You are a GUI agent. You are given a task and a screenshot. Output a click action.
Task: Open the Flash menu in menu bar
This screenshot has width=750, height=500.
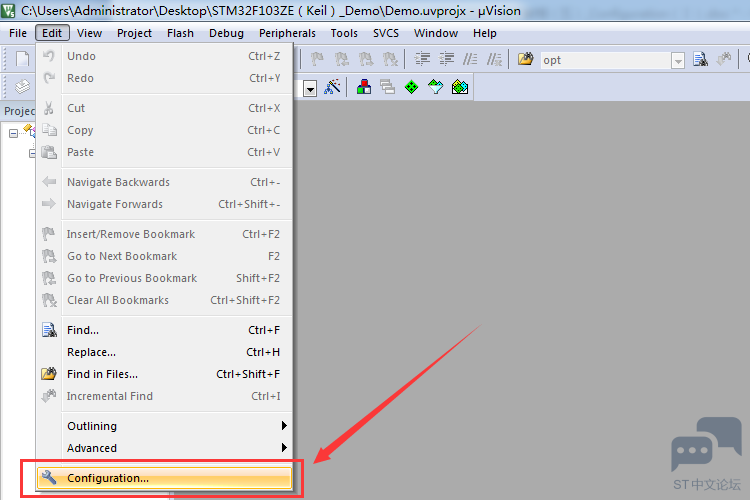[180, 33]
